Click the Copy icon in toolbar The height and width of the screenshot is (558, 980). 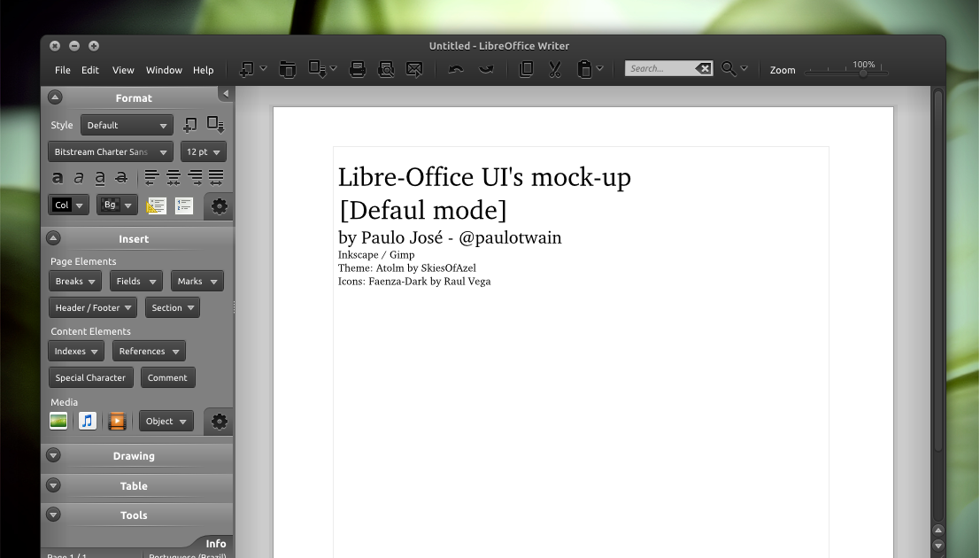pos(526,69)
